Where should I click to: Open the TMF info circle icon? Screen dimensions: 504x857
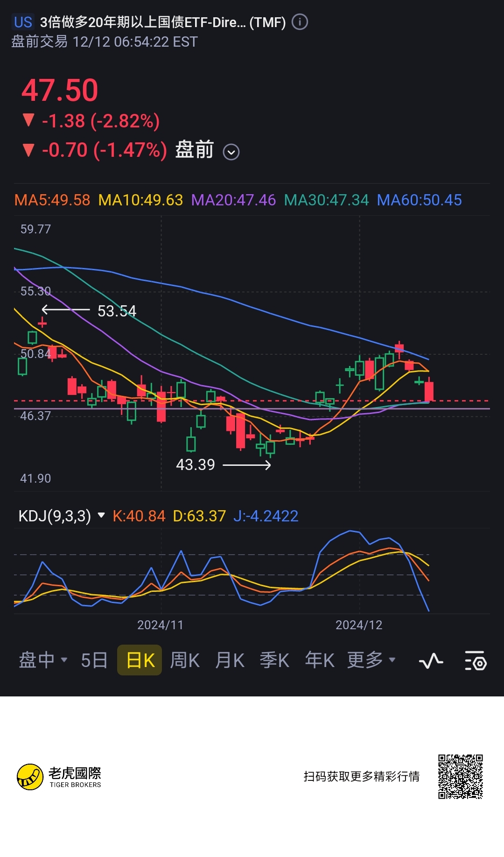point(300,22)
